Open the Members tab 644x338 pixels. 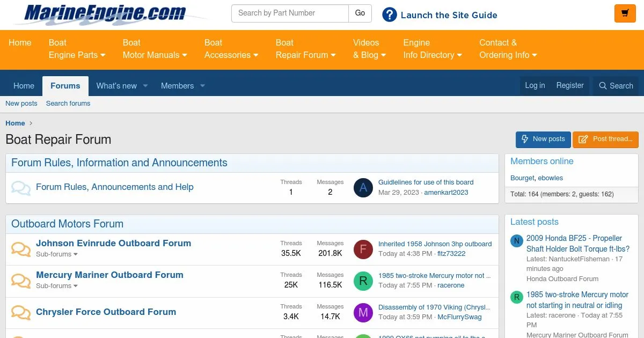(177, 86)
